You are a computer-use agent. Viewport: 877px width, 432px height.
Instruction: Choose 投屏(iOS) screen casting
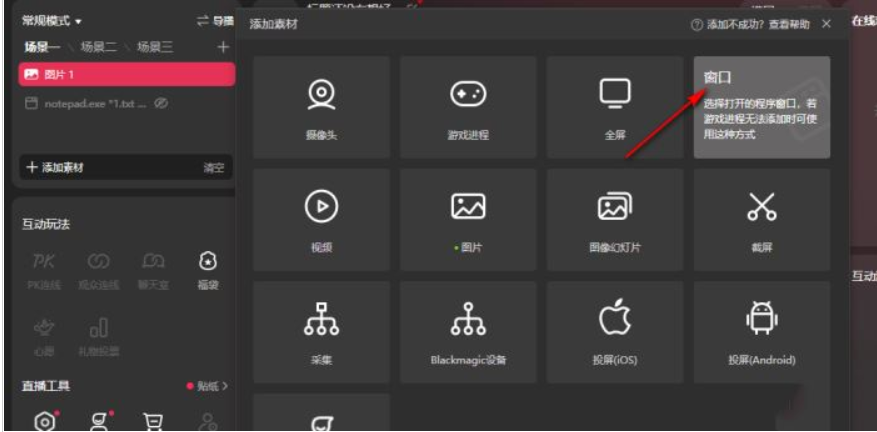pos(615,332)
